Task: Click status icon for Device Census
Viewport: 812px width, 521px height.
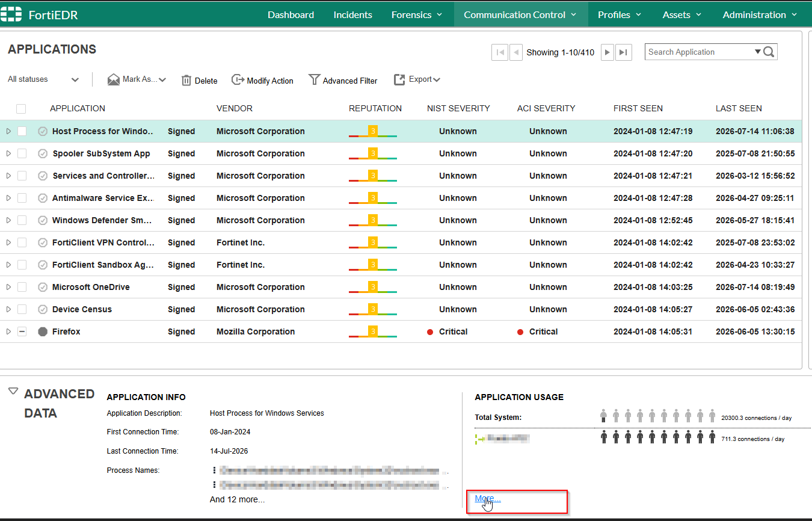Action: 43,309
